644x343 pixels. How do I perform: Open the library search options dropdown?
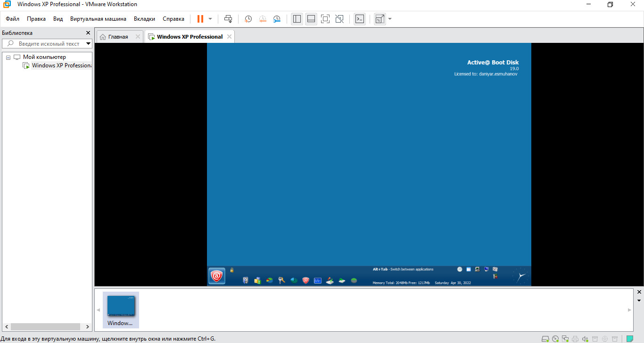coord(89,43)
